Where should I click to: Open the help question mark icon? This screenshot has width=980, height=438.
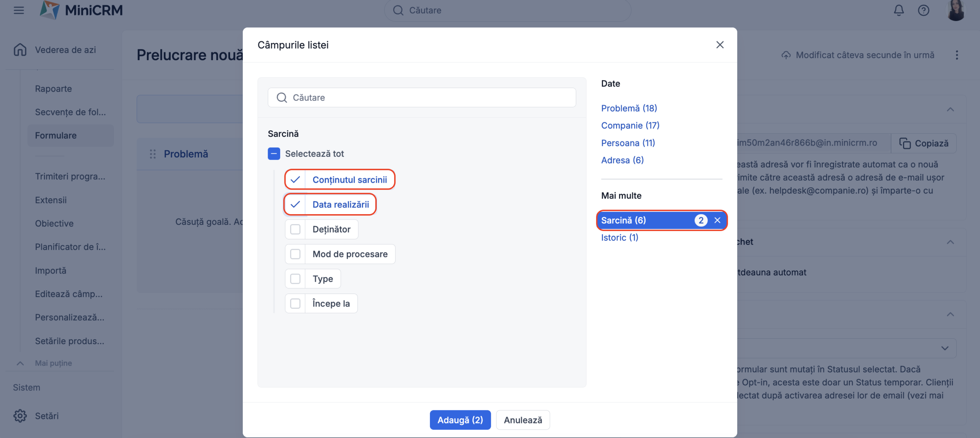(x=923, y=10)
